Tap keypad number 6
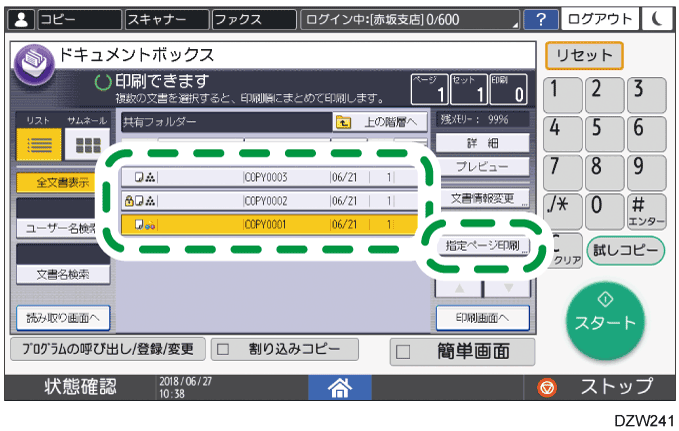Image resolution: width=679 pixels, height=431 pixels. (647, 134)
